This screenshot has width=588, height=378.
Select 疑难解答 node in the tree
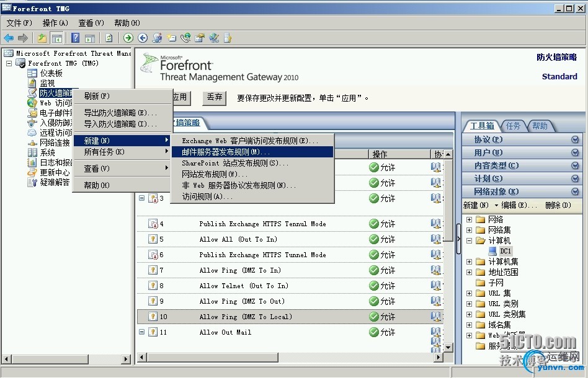(55, 182)
